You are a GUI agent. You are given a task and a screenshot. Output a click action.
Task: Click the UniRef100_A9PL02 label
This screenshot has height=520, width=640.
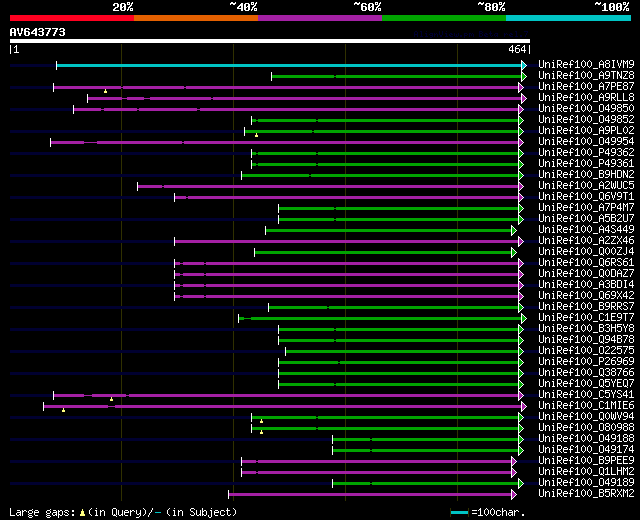click(586, 130)
